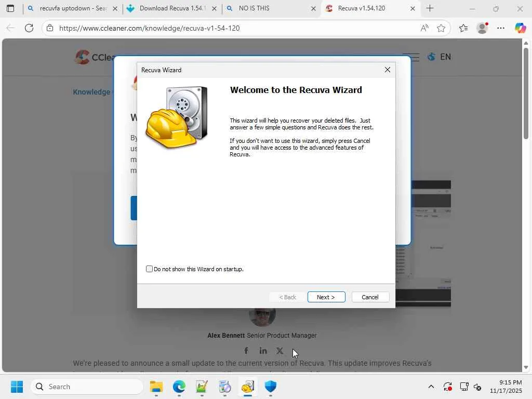Open File Explorer from the taskbar

pos(156,387)
